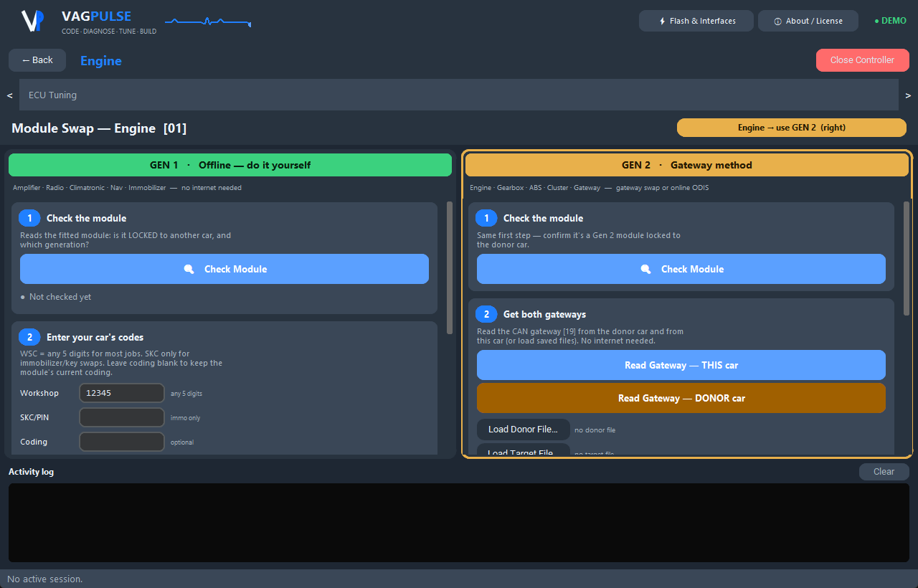Select the green GEN 1 Offline header
This screenshot has width=918, height=588.
pyautogui.click(x=230, y=165)
